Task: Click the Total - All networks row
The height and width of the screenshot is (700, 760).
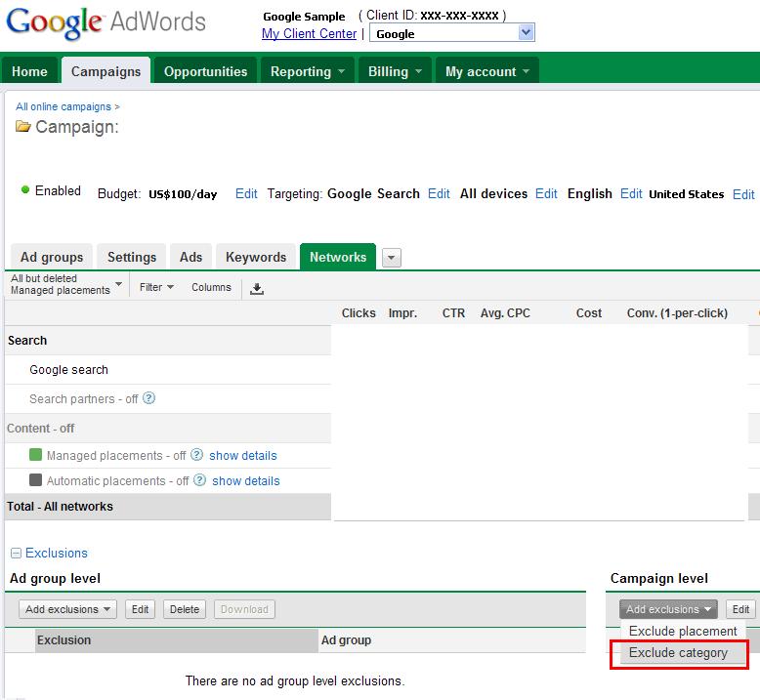Action: 168,507
